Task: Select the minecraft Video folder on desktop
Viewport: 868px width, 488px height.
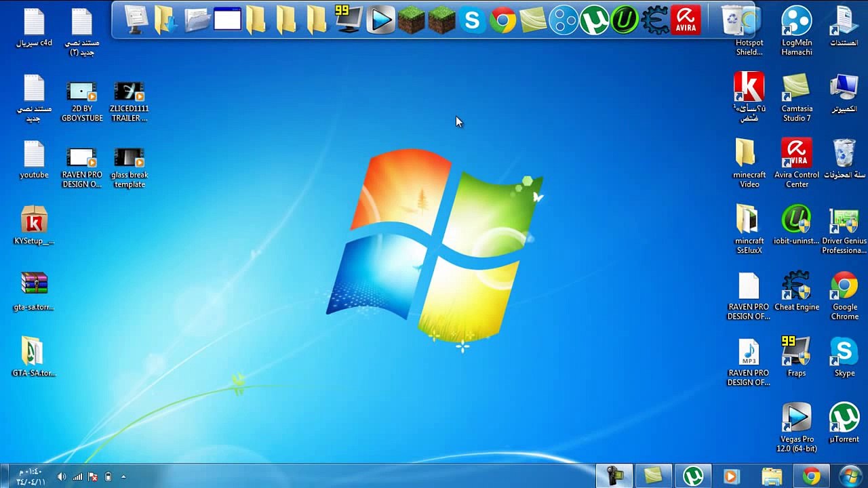Action: [749, 163]
